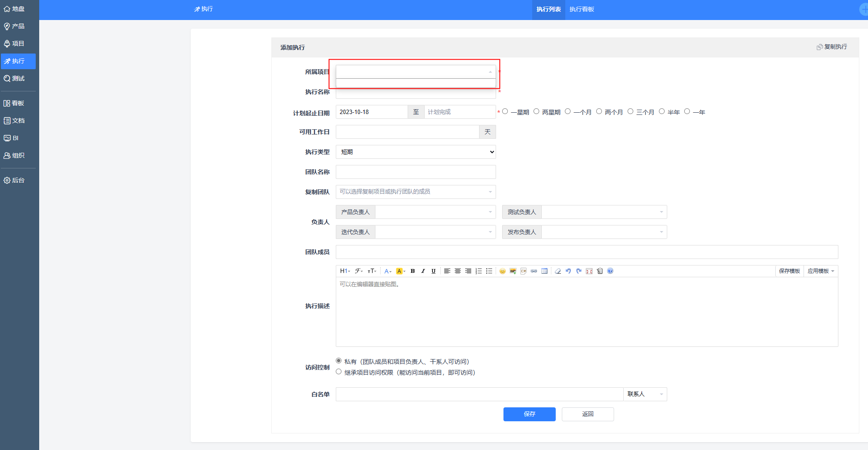Expand the 复制团队 selector
This screenshot has height=450, width=868.
[415, 192]
